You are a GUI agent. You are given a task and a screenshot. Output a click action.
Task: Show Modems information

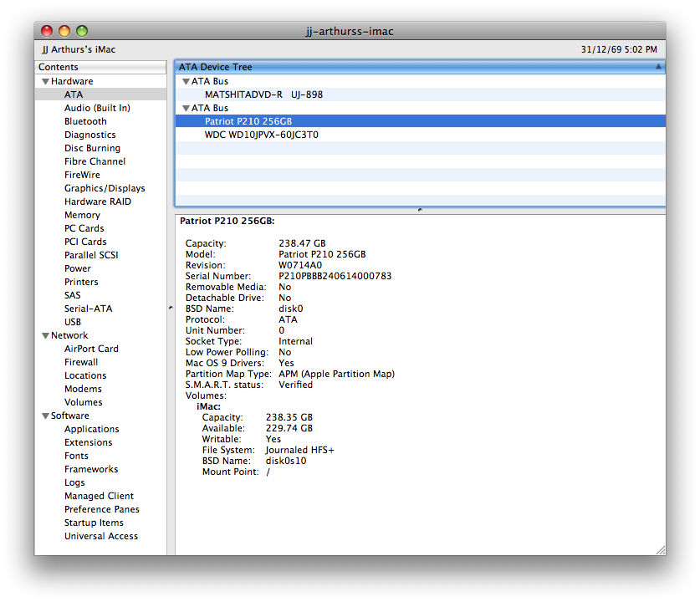(x=83, y=389)
